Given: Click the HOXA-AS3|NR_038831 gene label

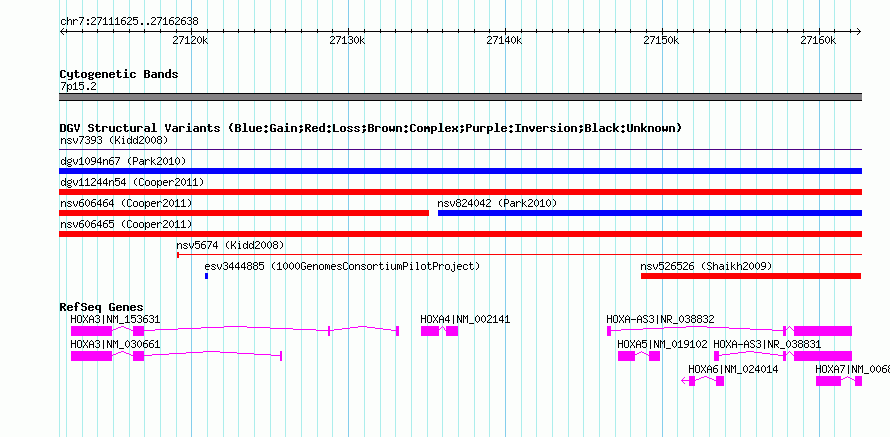Looking at the screenshot, I should coord(767,344).
